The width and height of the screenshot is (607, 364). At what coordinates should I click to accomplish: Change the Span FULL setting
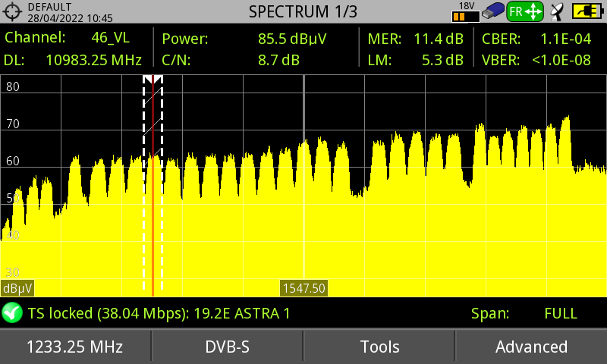560,313
